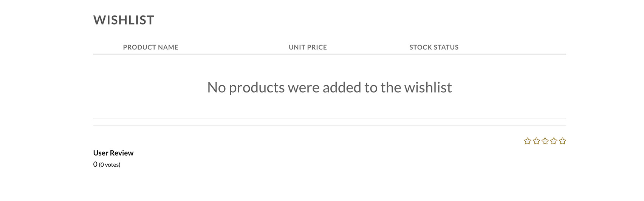
Task: Click the User Review label
Action: [113, 153]
